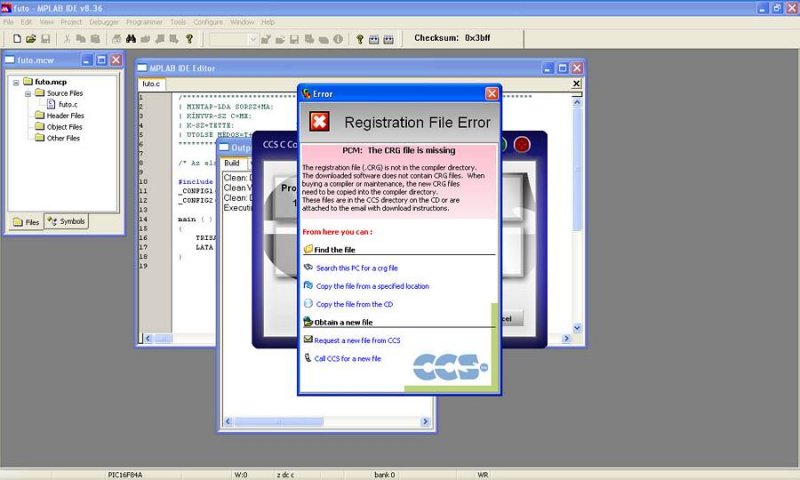Open the Programmer menu

[144, 22]
